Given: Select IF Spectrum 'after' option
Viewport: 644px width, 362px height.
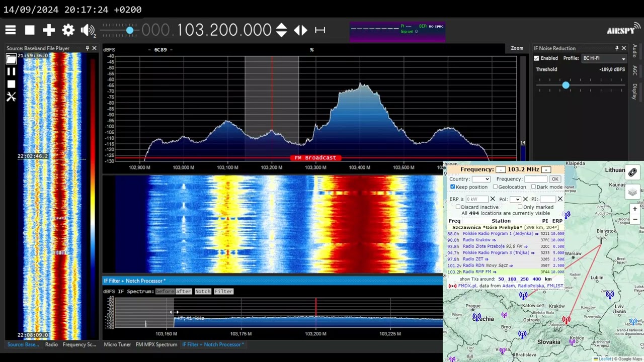Looking at the screenshot, I should [x=183, y=292].
